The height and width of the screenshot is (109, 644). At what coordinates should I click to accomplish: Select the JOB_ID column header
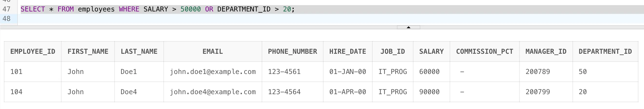point(393,52)
